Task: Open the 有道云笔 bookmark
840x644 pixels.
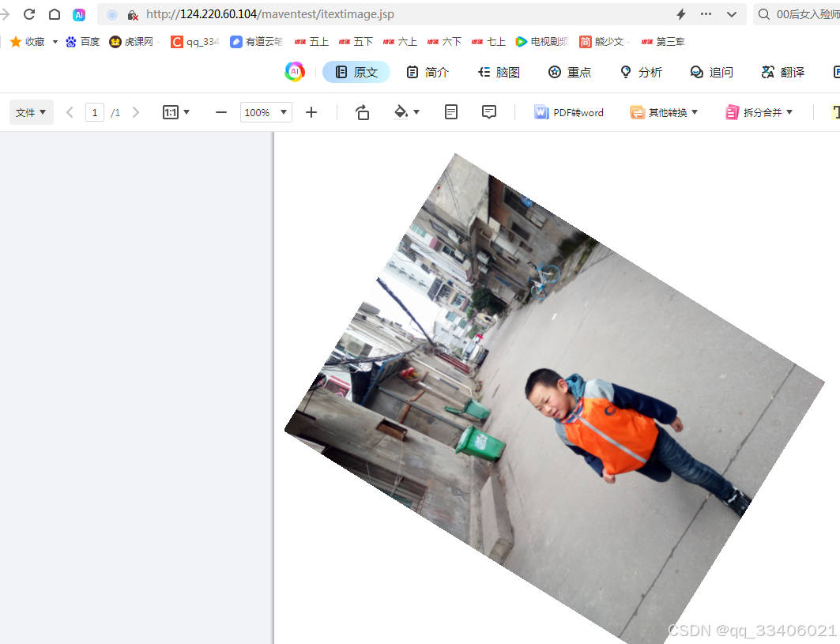Action: (x=256, y=42)
